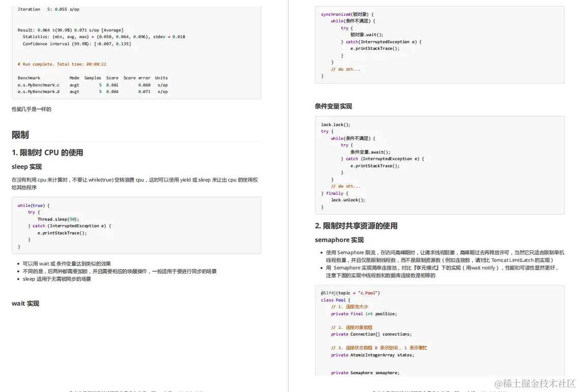Image resolution: width=579 pixels, height=392 pixels.
Task: Click the 'o.s.MyBenchmark.d' benchmark row
Action: 93,92
